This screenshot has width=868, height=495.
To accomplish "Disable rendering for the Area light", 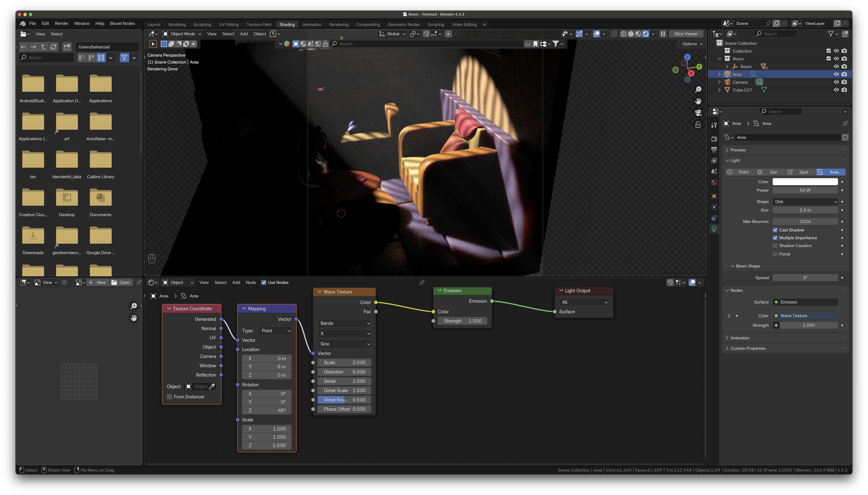I will [x=844, y=74].
